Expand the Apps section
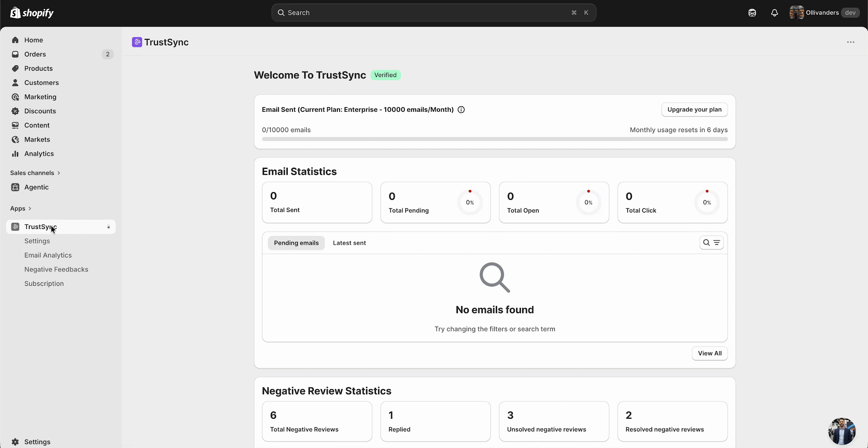The width and height of the screenshot is (868, 448). coord(21,208)
